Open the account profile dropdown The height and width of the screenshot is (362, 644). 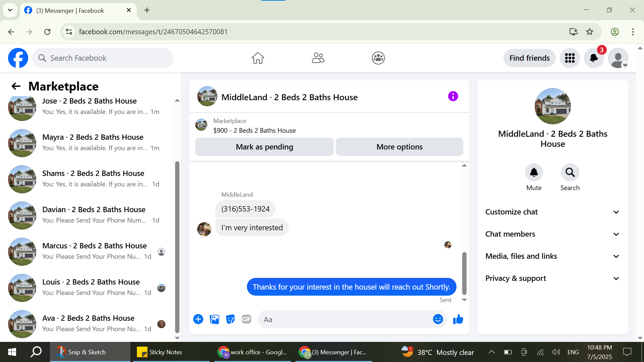coord(618,58)
